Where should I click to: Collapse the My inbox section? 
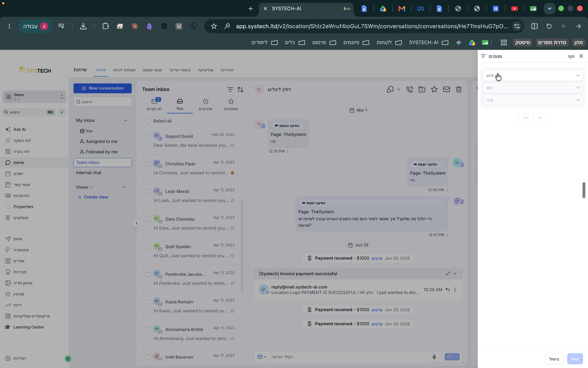[125, 120]
